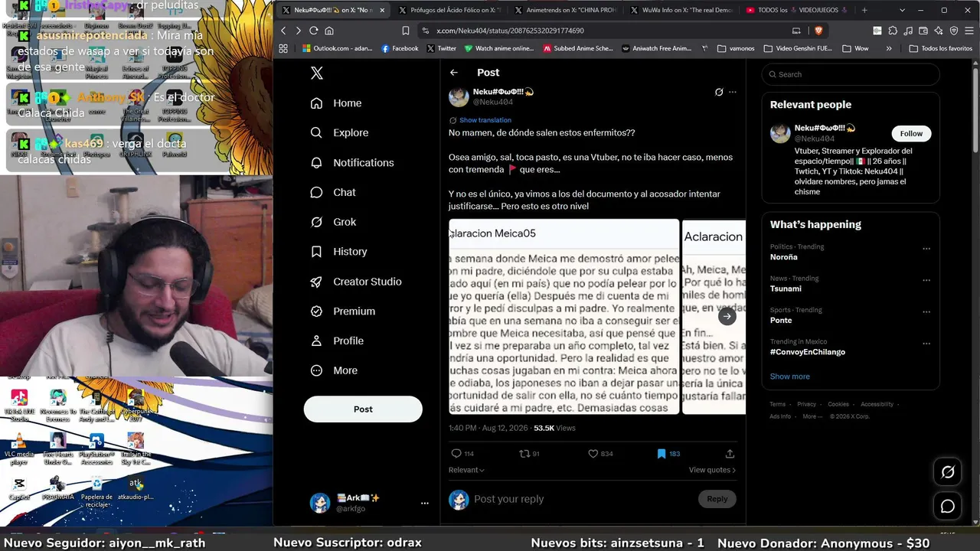Image resolution: width=980 pixels, height=551 pixels.
Task: Advance to next image with arrow
Action: pos(727,316)
